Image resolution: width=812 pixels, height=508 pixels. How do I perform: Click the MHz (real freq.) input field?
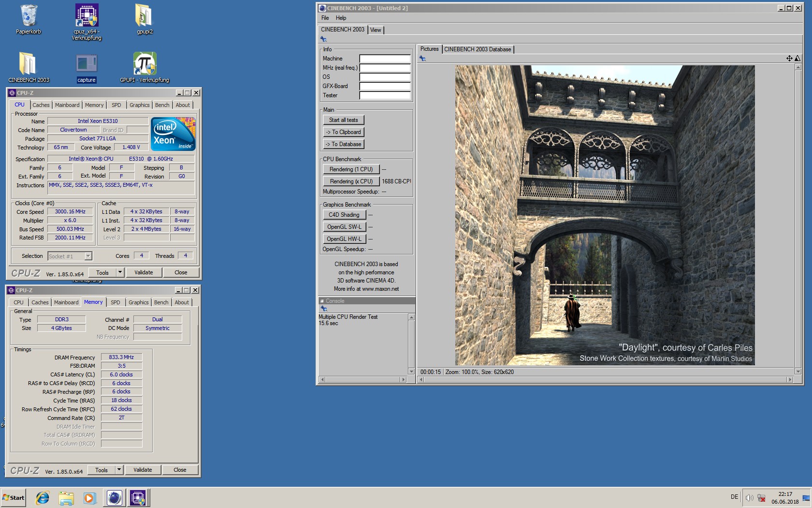click(385, 68)
